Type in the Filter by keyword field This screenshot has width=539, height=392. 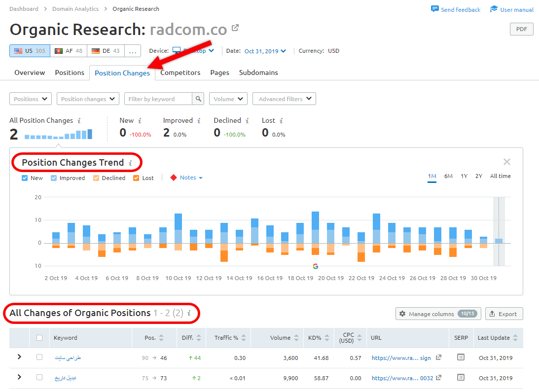pyautogui.click(x=158, y=99)
